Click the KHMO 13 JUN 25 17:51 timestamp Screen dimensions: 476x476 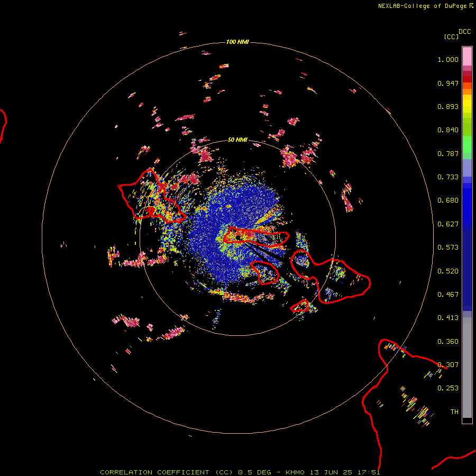point(333,472)
